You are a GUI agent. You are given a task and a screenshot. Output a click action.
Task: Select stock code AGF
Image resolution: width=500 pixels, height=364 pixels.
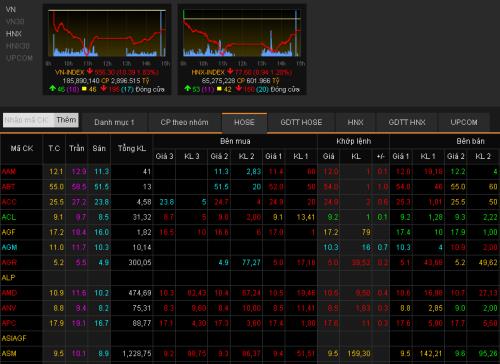coord(9,232)
